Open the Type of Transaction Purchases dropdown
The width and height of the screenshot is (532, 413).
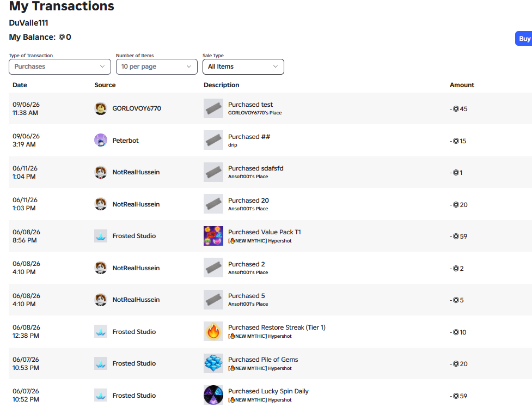(x=60, y=66)
